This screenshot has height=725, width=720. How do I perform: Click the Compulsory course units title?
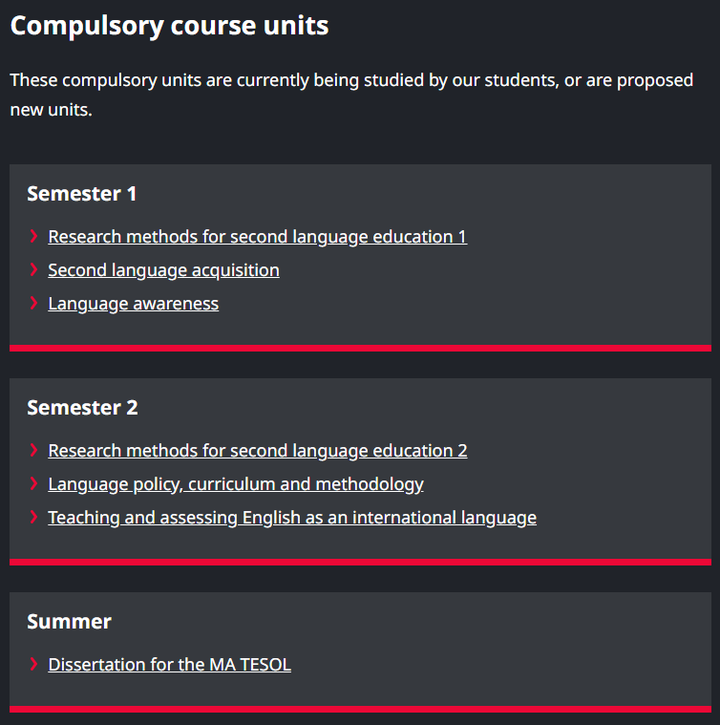click(x=169, y=25)
